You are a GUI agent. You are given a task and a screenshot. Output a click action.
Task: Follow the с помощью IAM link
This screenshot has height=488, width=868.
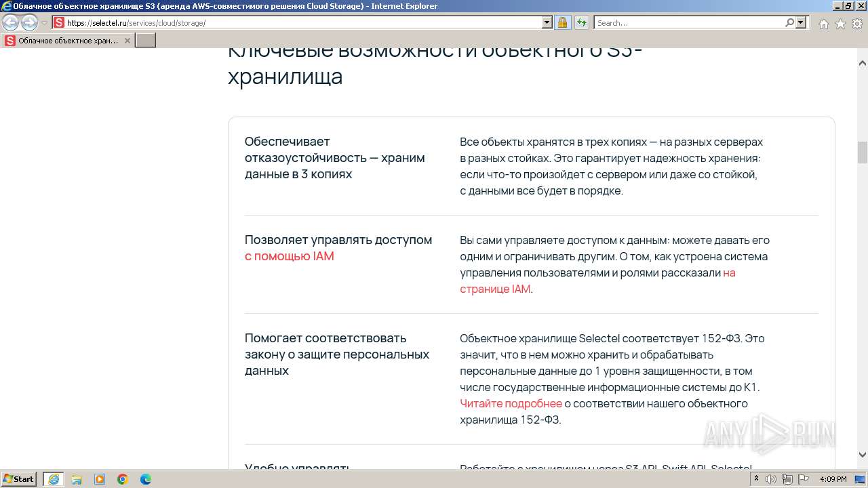tap(290, 256)
